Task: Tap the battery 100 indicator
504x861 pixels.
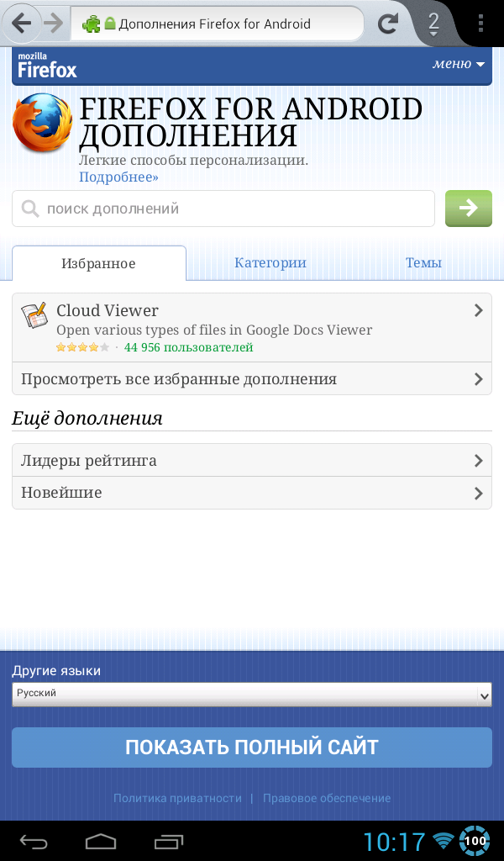Action: (475, 841)
